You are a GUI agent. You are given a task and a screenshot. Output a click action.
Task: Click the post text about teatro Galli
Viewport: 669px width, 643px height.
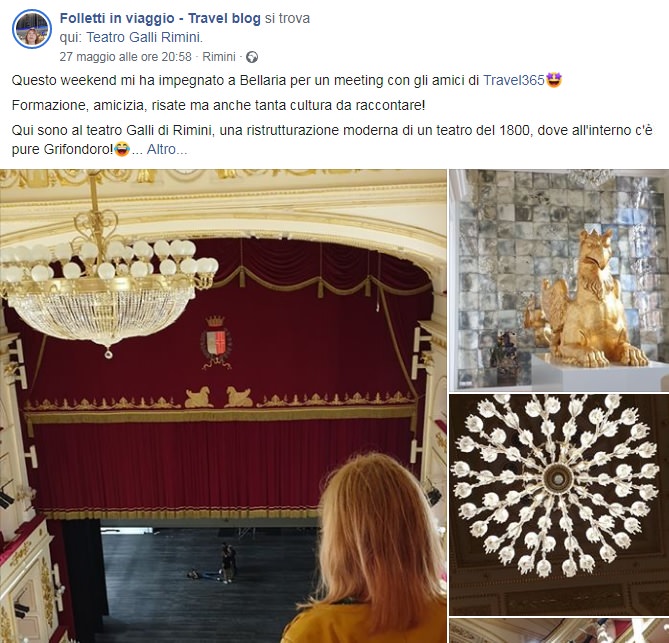[x=332, y=140]
